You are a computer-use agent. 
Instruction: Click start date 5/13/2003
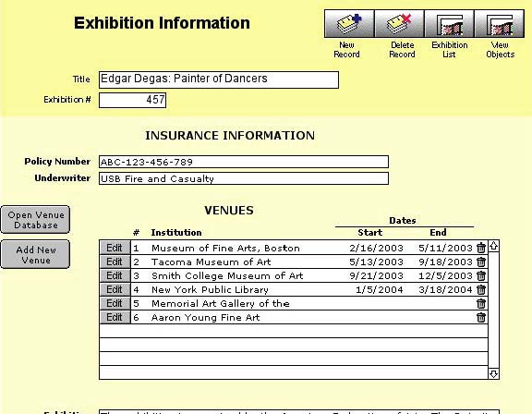click(376, 262)
